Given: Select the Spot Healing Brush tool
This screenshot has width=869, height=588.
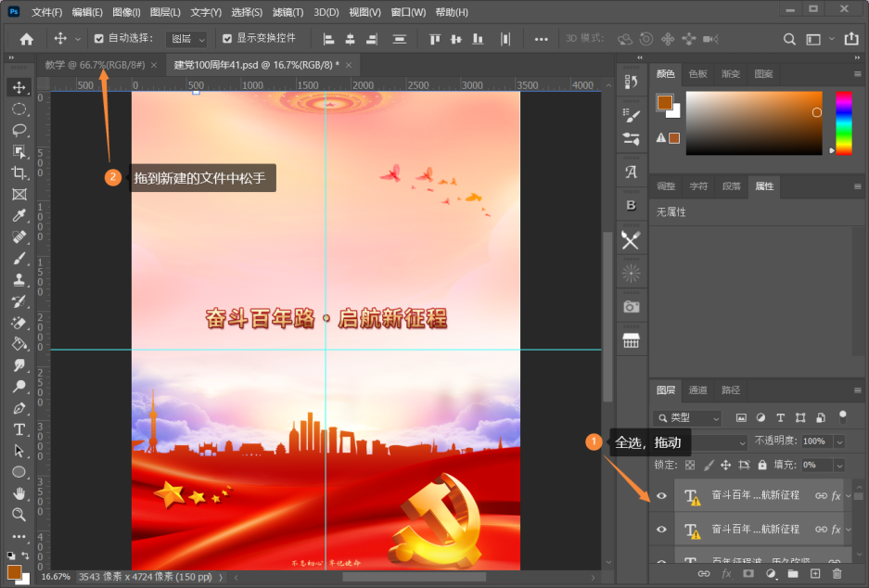Looking at the screenshot, I should (x=19, y=237).
